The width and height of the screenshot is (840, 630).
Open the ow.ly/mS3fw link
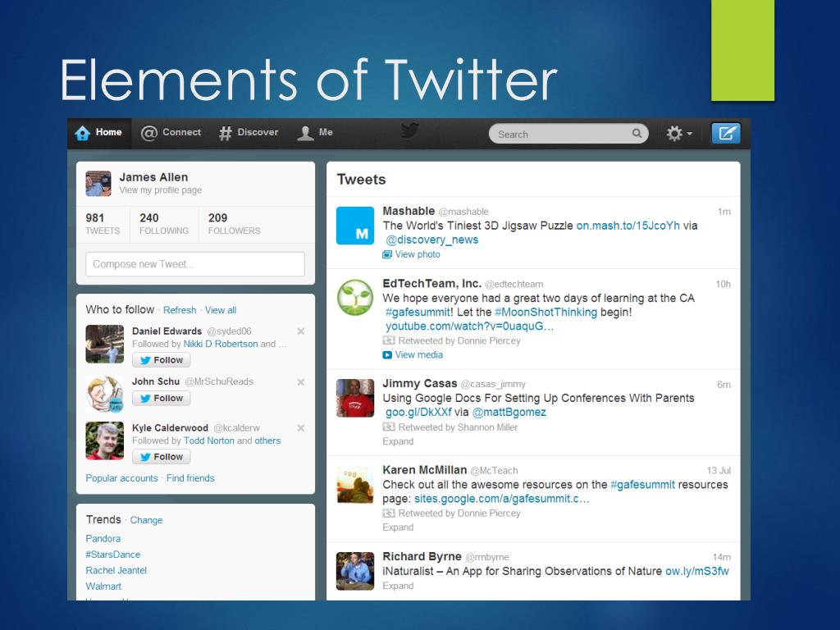point(697,571)
